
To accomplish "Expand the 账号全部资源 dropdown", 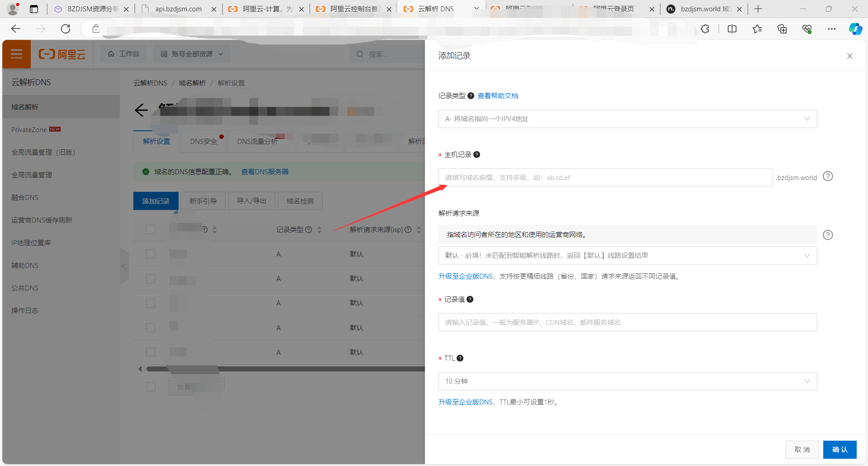I will pos(192,54).
